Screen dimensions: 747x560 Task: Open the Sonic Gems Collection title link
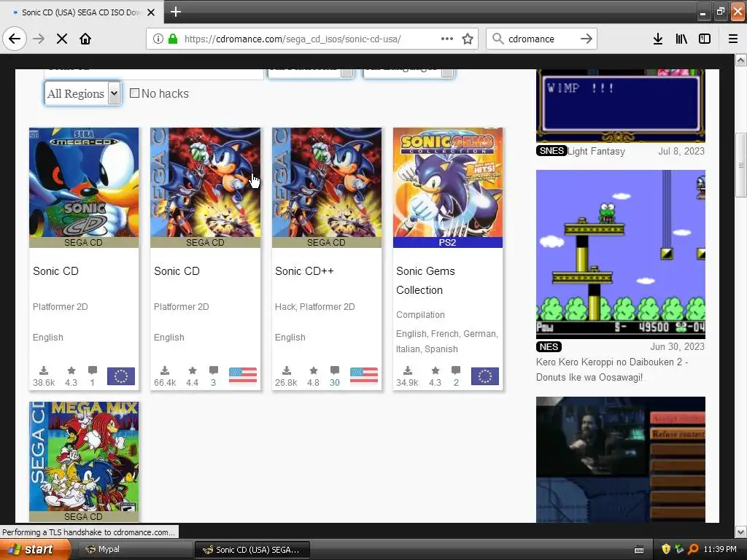point(425,281)
